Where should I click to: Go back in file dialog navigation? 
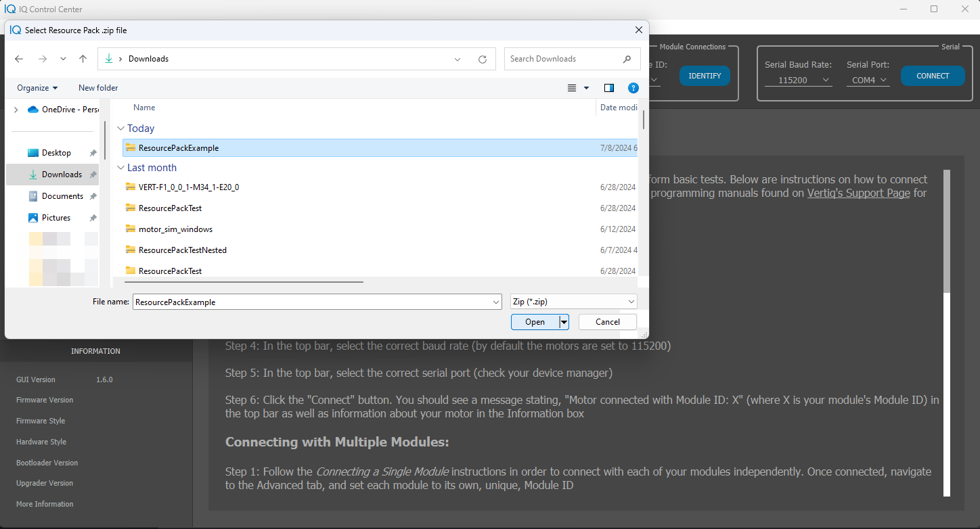(19, 59)
